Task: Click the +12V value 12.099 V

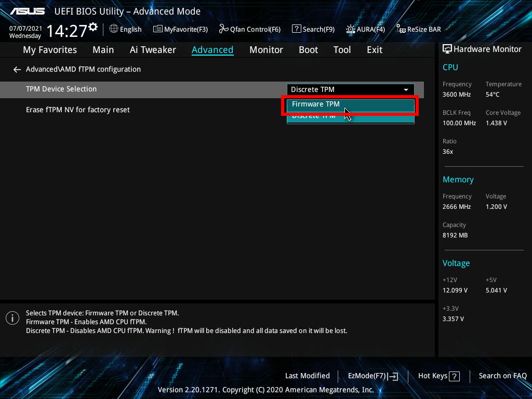Action: click(x=455, y=290)
